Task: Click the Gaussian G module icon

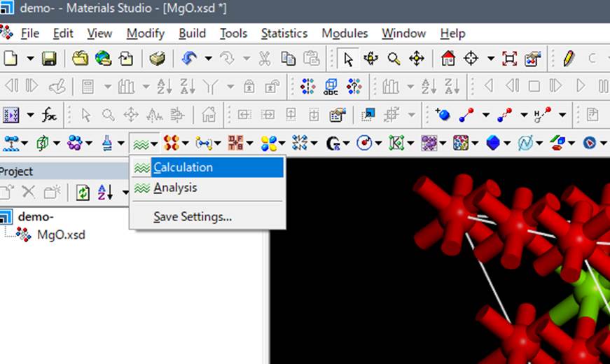Action: coord(333,143)
